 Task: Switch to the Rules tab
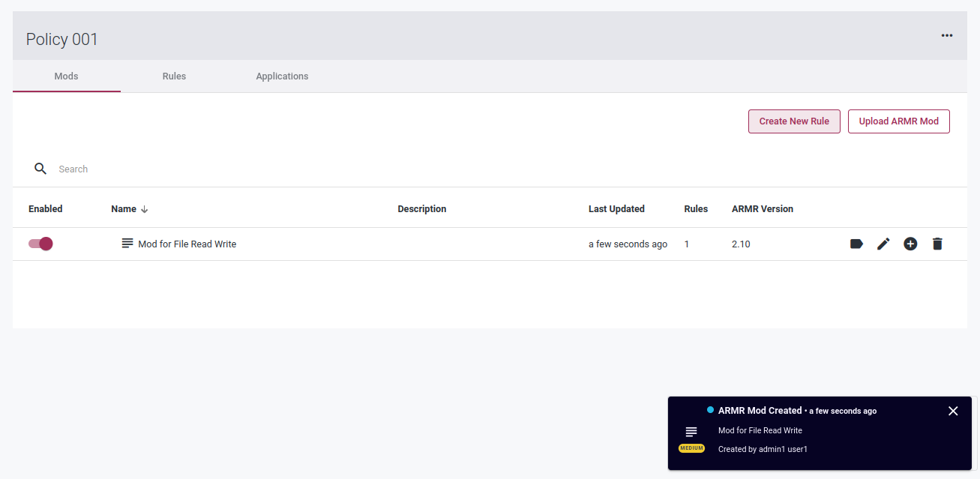click(174, 76)
